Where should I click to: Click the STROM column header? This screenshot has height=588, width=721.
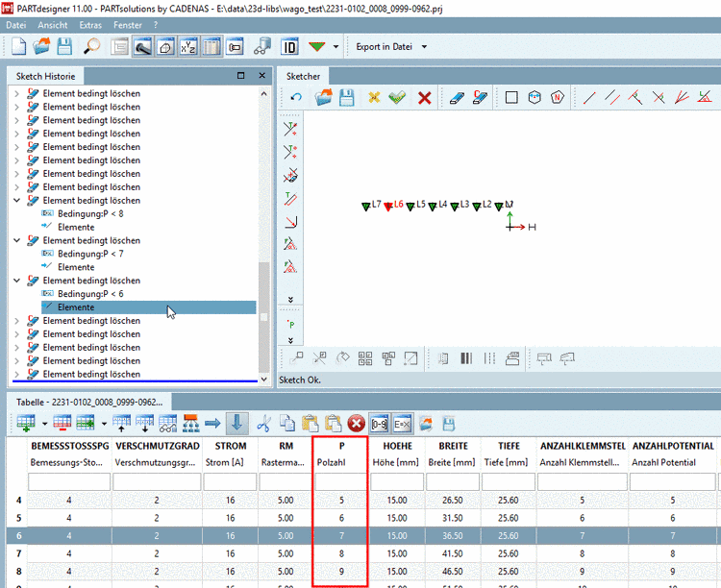(x=231, y=446)
